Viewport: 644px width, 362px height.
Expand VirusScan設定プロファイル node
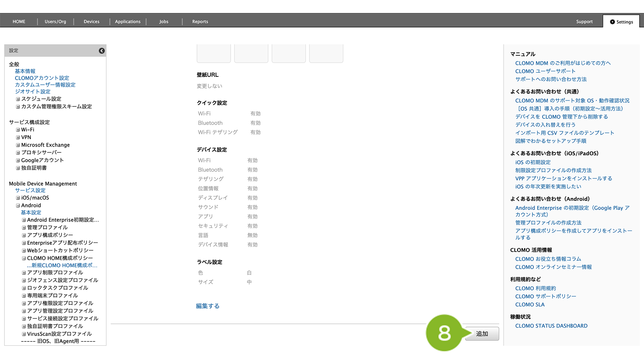click(x=24, y=334)
